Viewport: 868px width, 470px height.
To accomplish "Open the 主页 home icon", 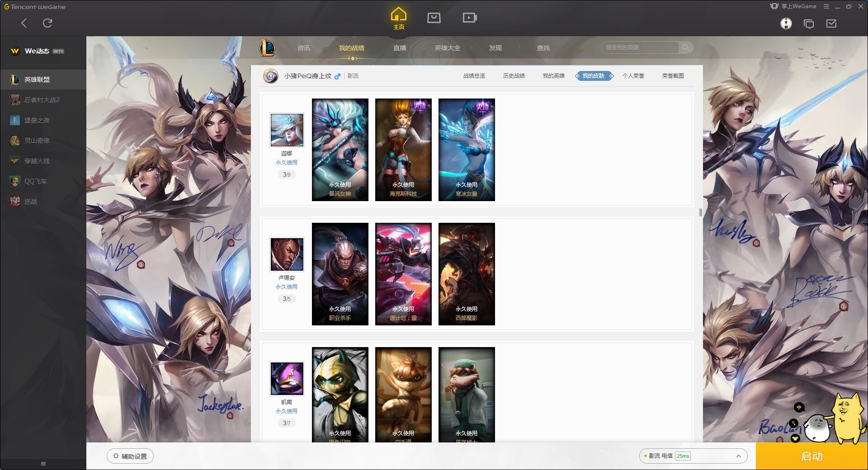I will coord(398,19).
